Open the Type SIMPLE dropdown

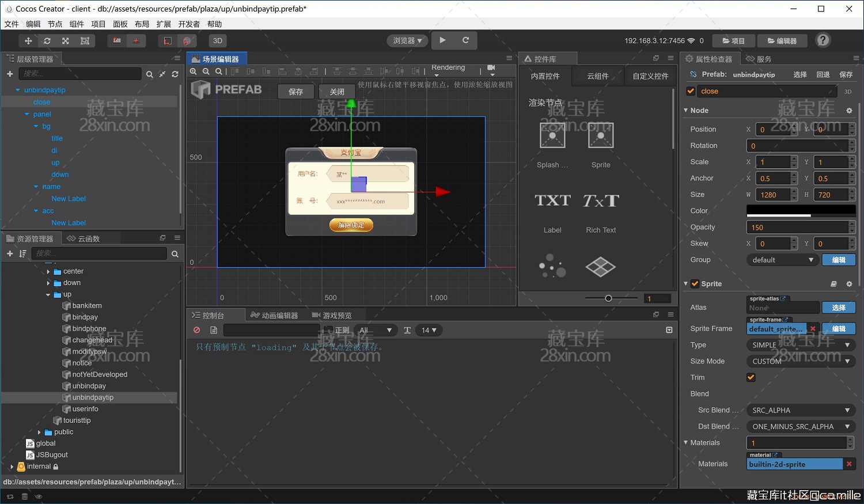801,345
